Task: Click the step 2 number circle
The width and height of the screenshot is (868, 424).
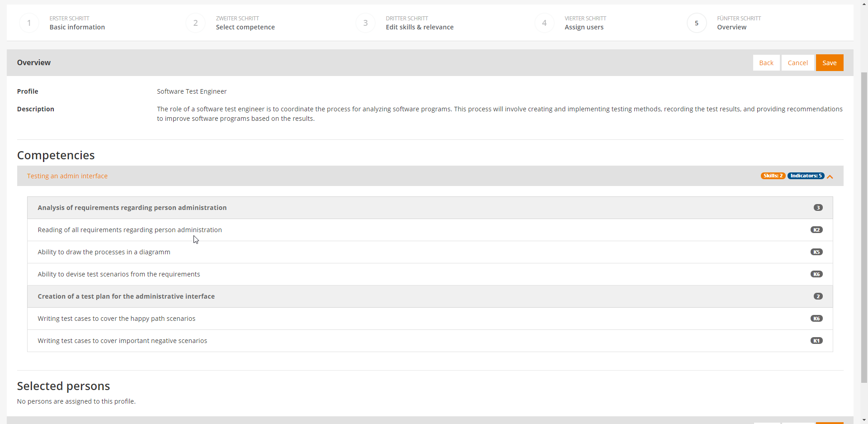Action: (195, 23)
